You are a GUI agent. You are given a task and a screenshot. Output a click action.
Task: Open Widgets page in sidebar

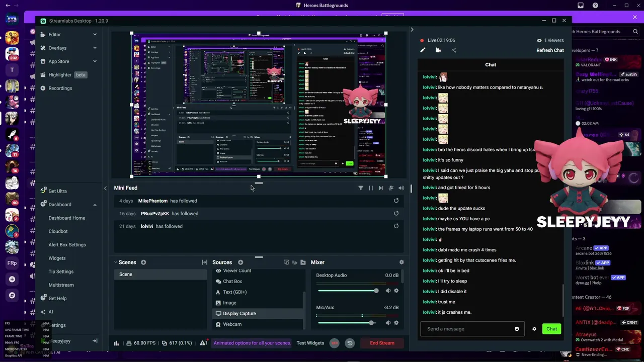tap(57, 258)
